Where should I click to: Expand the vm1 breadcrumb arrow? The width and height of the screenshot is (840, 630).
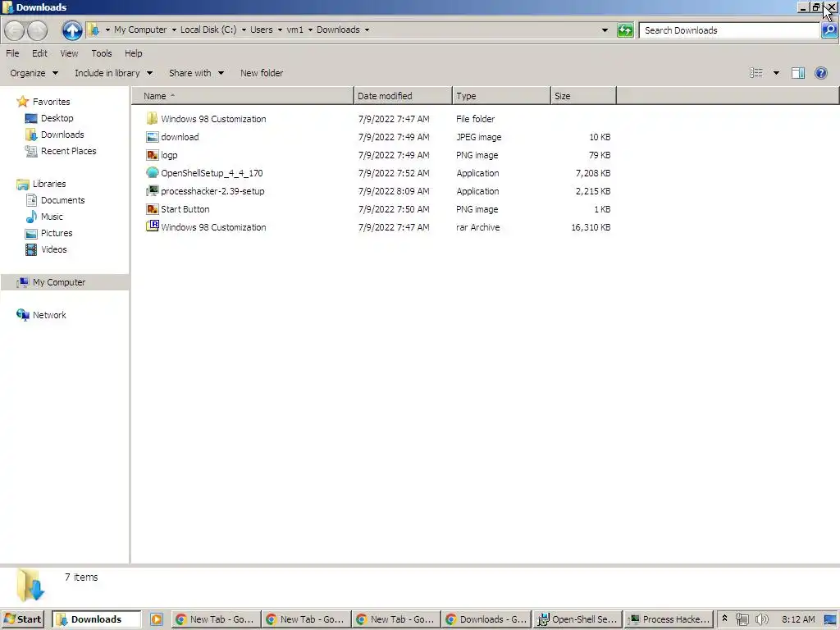(310, 30)
